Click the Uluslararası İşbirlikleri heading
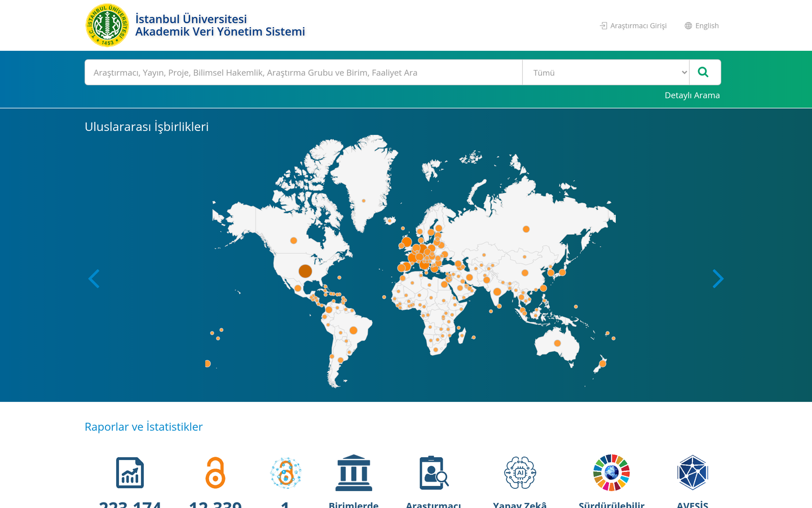The height and width of the screenshot is (508, 812). tap(147, 127)
